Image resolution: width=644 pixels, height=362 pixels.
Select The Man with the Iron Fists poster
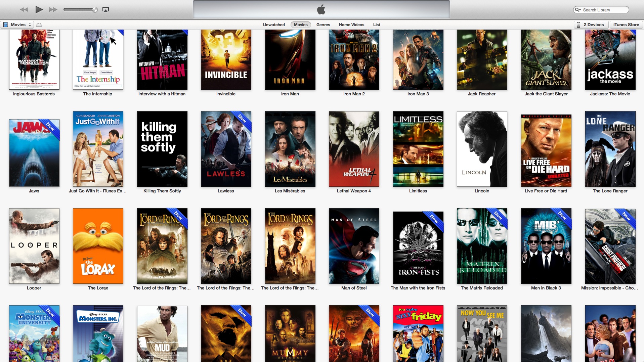(x=418, y=247)
